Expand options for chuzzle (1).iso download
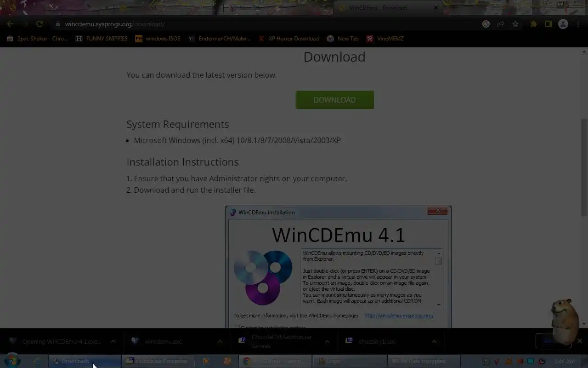This screenshot has height=368, width=588. tap(434, 341)
